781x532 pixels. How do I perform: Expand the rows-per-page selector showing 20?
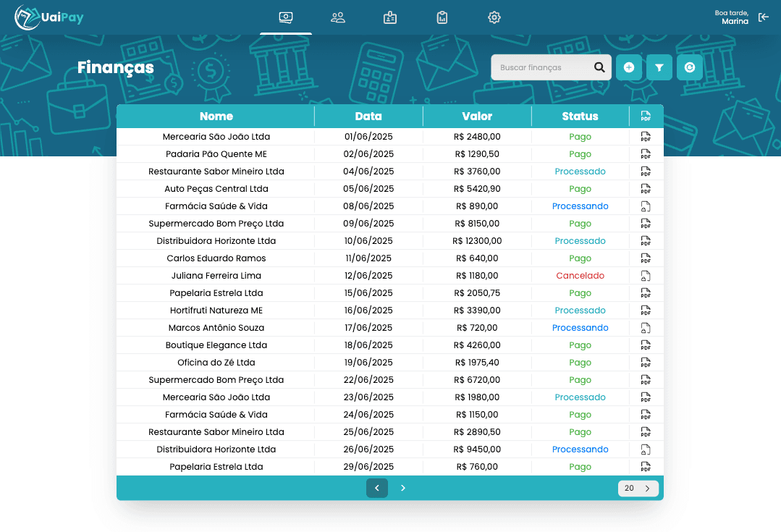pos(638,488)
